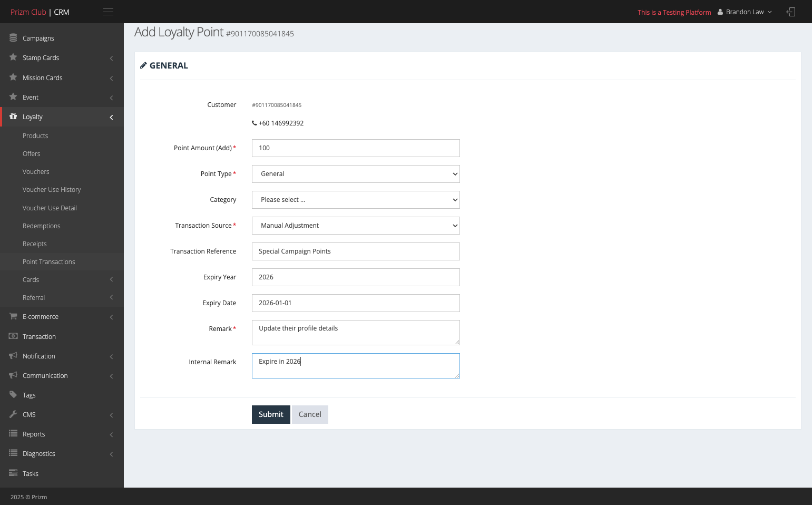Screen dimensions: 812x505
Task: Open Point Transactions menu item
Action: click(x=49, y=261)
